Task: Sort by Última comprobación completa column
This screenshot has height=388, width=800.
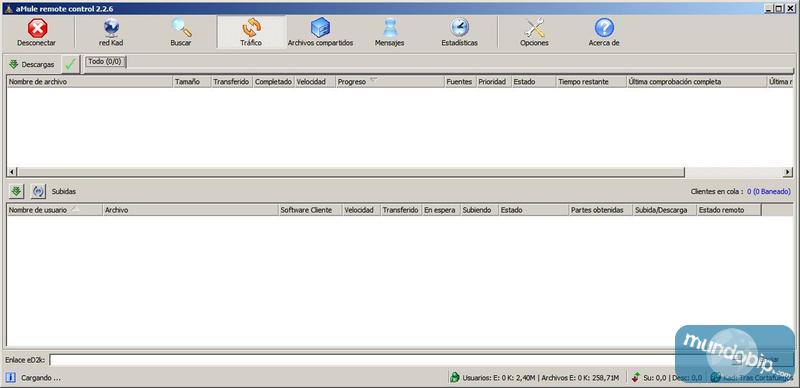Action: [696, 82]
